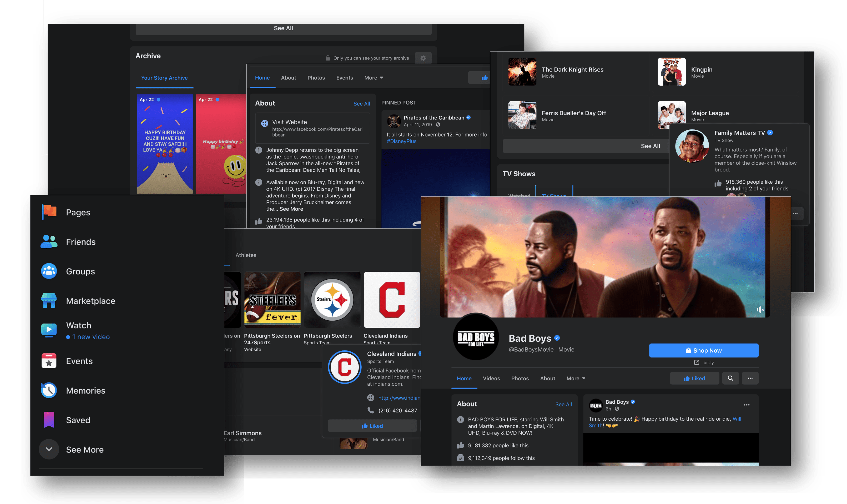847x504 pixels.
Task: Open bit.ly external link under Shop Now
Action: pos(704,363)
